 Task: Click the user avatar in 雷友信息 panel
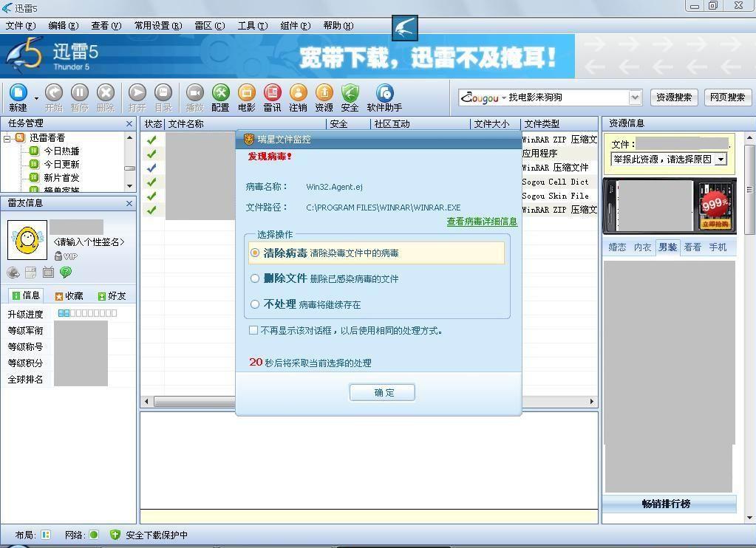(x=27, y=239)
